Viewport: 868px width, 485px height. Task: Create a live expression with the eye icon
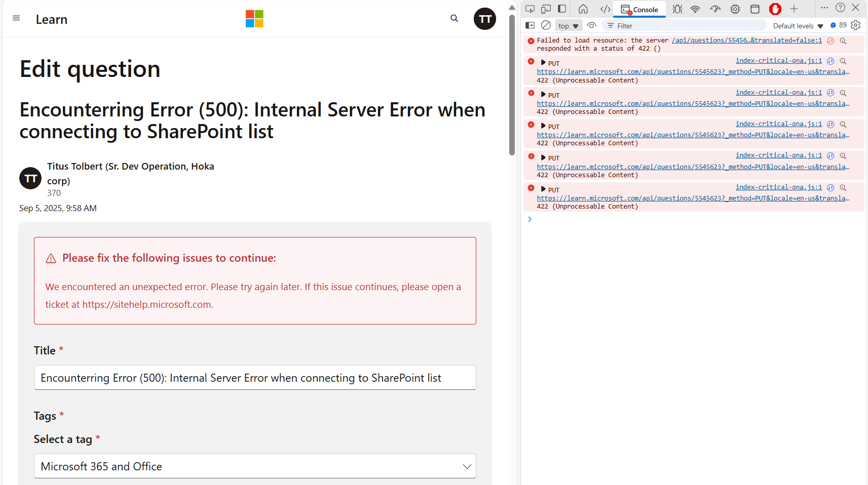click(x=591, y=25)
